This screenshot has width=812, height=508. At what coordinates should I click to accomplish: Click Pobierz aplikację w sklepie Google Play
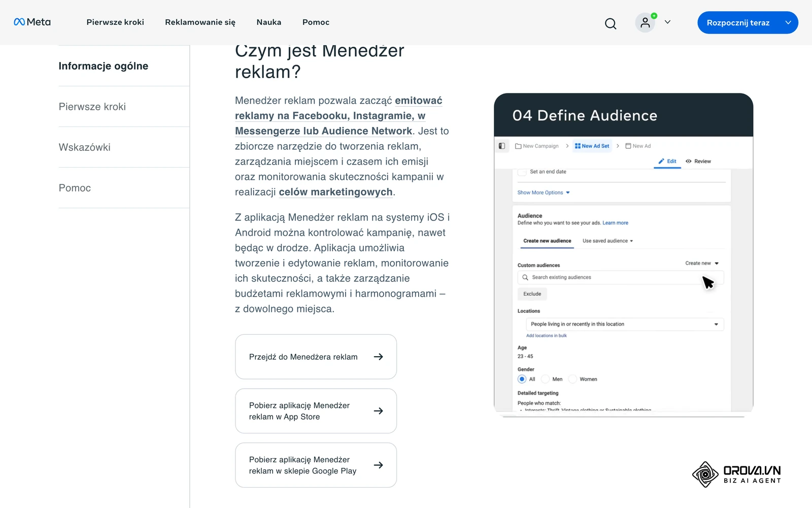pyautogui.click(x=316, y=465)
